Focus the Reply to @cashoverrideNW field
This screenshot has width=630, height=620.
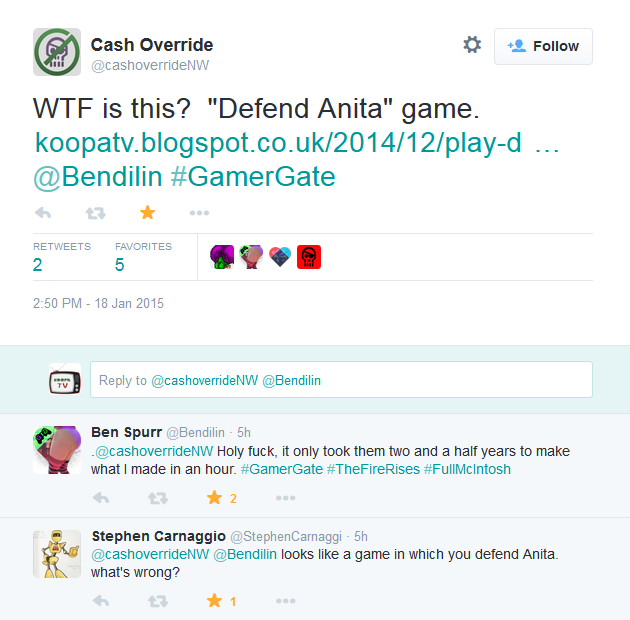(341, 380)
